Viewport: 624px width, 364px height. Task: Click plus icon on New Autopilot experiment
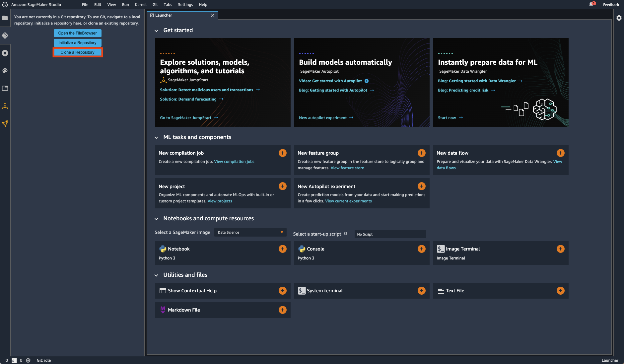pyautogui.click(x=422, y=186)
